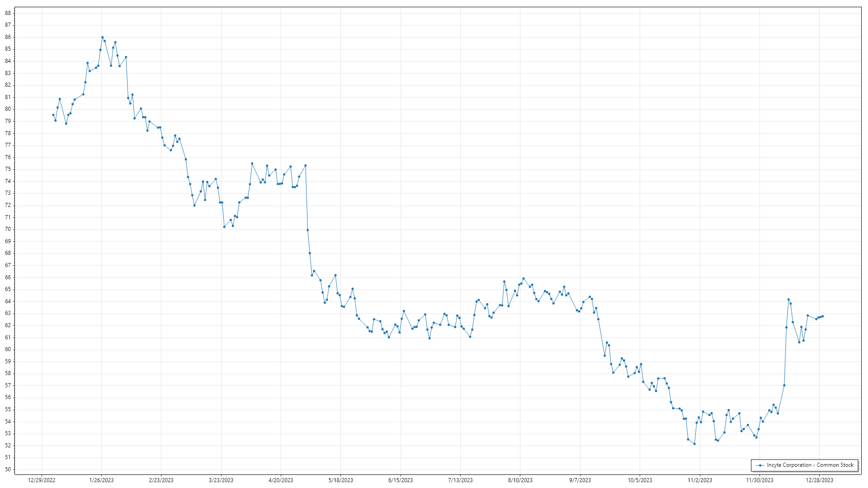Select the 12/29/2022 x-axis date label
This screenshot has height=488, width=868.
(42, 480)
